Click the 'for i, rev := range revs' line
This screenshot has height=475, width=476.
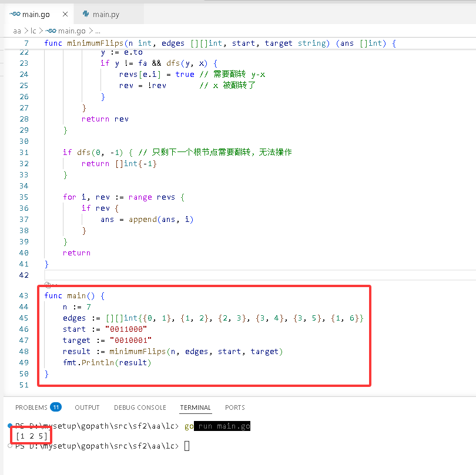click(123, 197)
